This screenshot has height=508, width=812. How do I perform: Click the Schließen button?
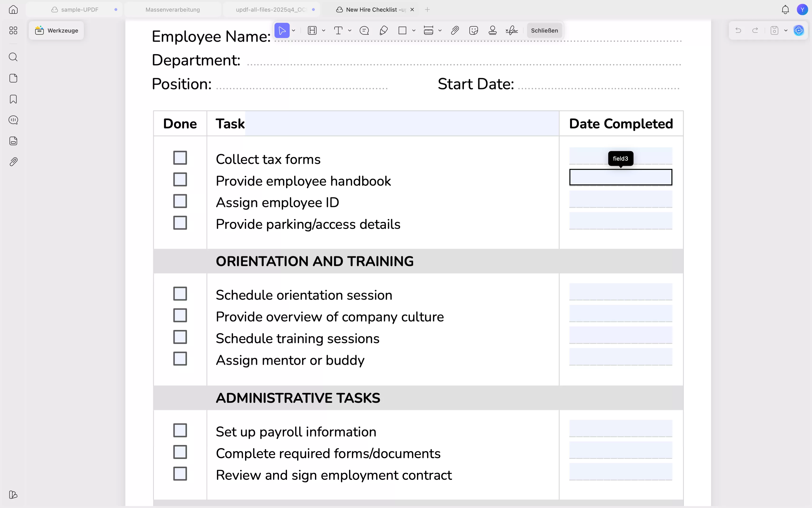tap(544, 31)
